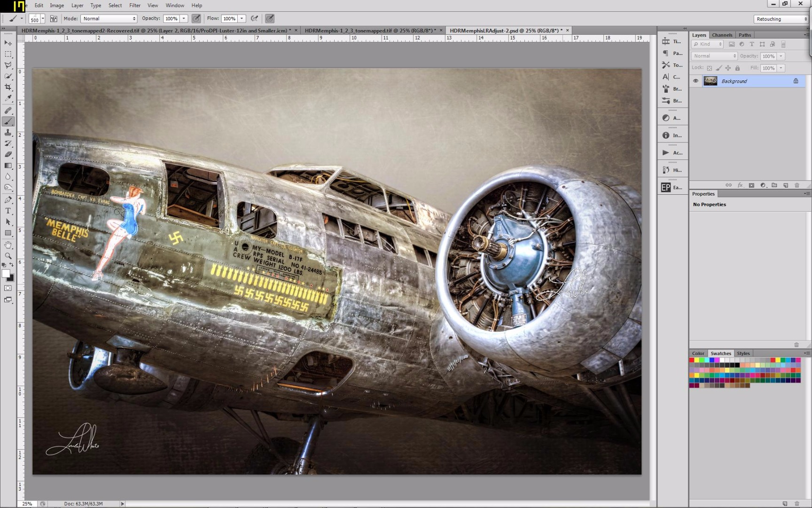
Task: Select the Move tool
Action: 8,43
